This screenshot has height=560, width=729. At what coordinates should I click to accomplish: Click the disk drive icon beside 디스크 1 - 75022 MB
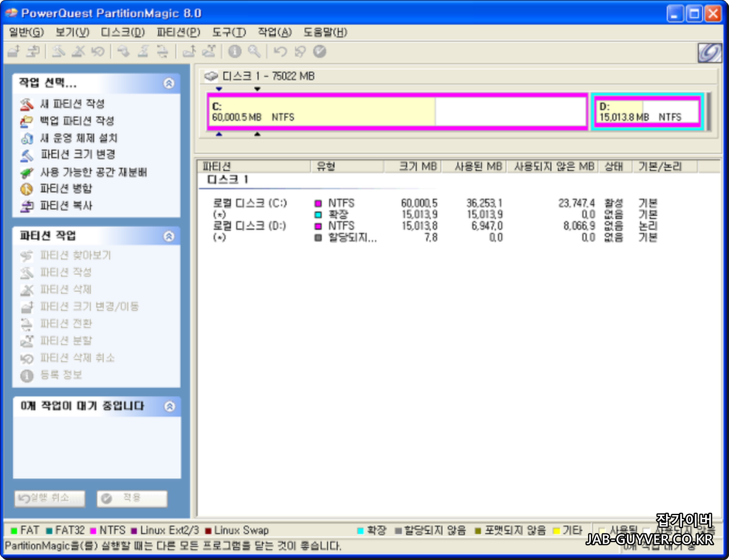pyautogui.click(x=211, y=76)
